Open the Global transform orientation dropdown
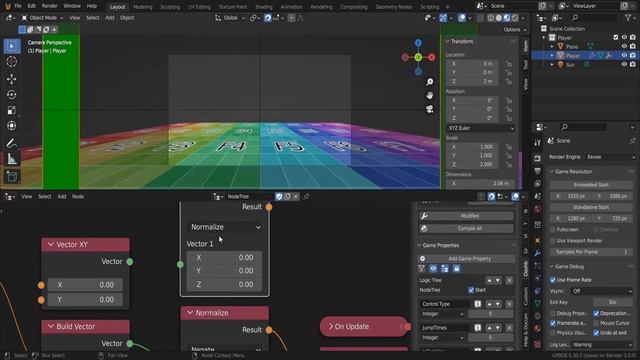 coord(230,18)
